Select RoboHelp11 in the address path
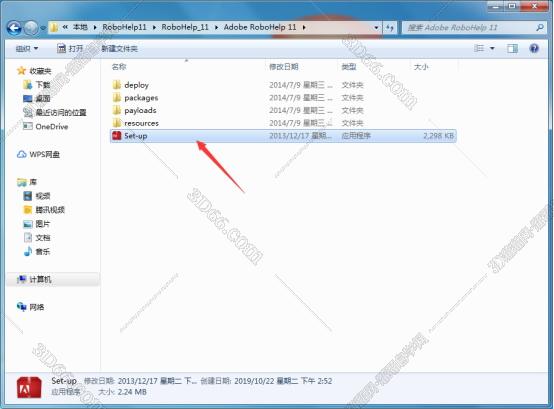Viewport: 554px width, 409px height. click(x=124, y=27)
